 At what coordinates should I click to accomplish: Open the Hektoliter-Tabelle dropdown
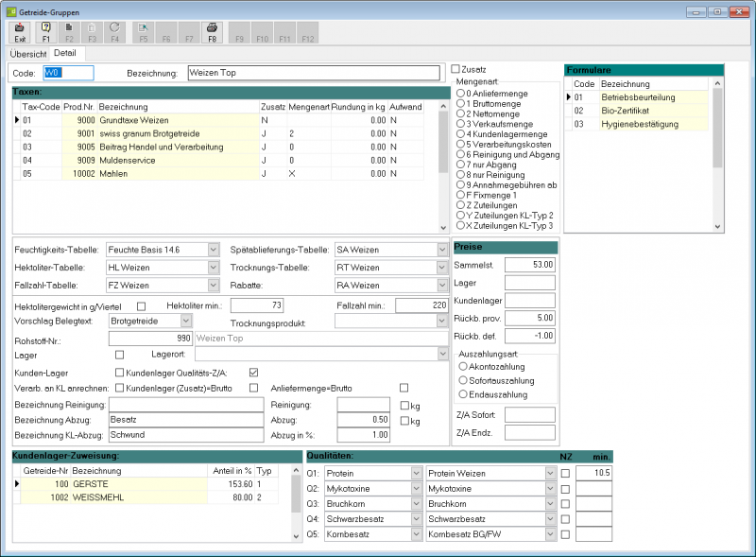point(214,268)
